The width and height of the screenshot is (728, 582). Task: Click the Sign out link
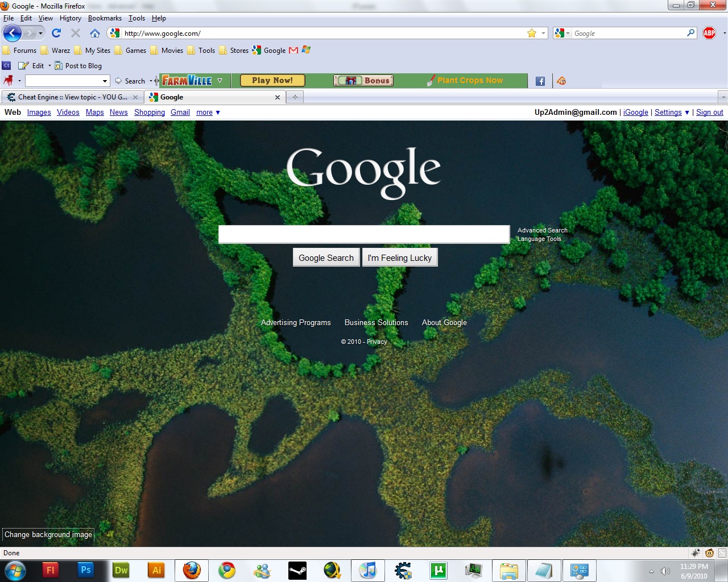point(710,113)
